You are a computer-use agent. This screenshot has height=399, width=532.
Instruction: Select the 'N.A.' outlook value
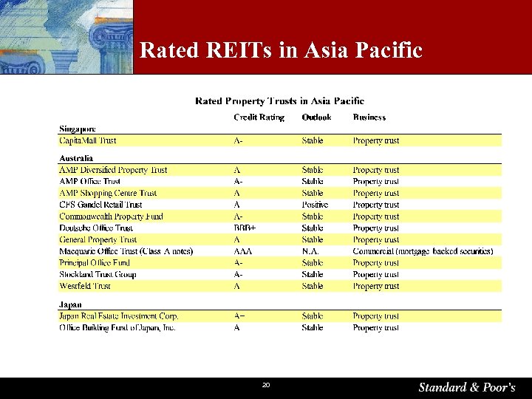pos(310,251)
